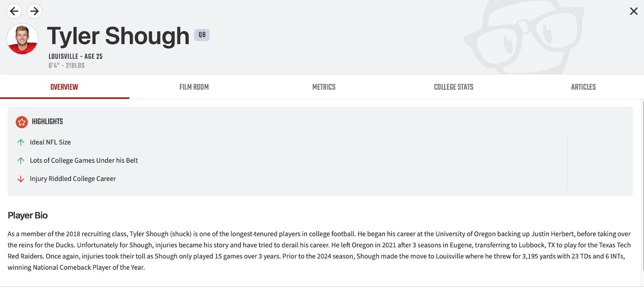644x287 pixels.
Task: Select the Overview tab
Action: (x=64, y=87)
